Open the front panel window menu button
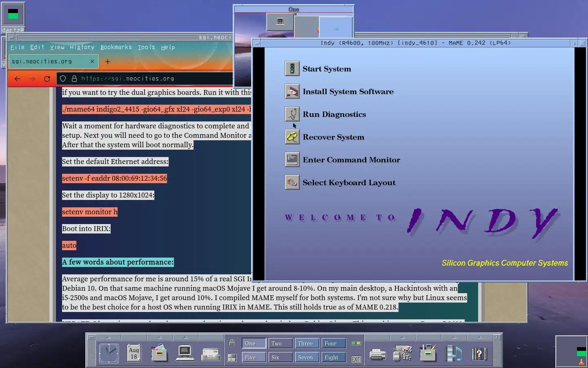This screenshot has width=588, height=368. tap(91, 337)
